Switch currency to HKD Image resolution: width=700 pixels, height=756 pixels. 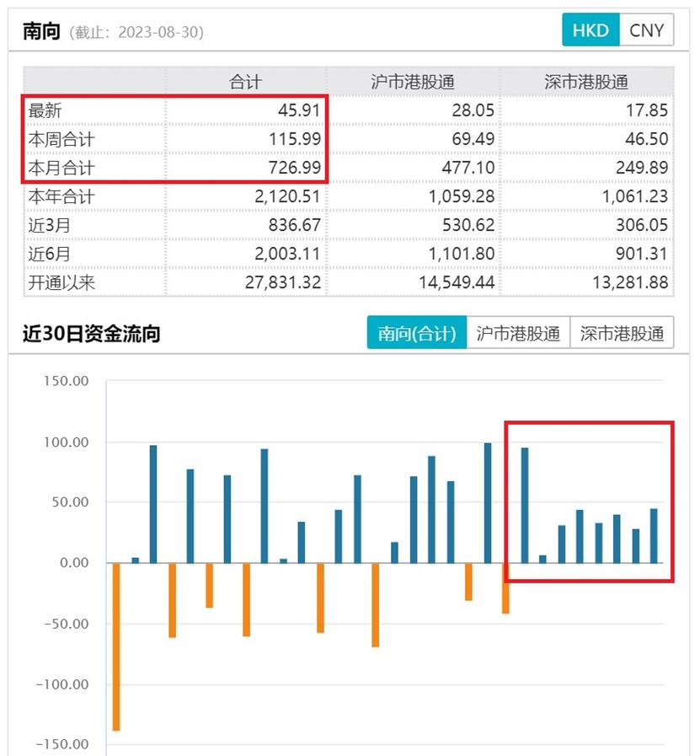[590, 29]
